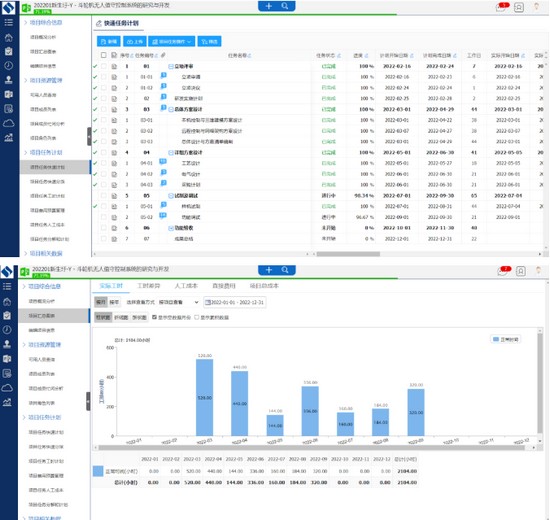
Task: Collapse task group 03 in the task tree
Action: pos(171,109)
